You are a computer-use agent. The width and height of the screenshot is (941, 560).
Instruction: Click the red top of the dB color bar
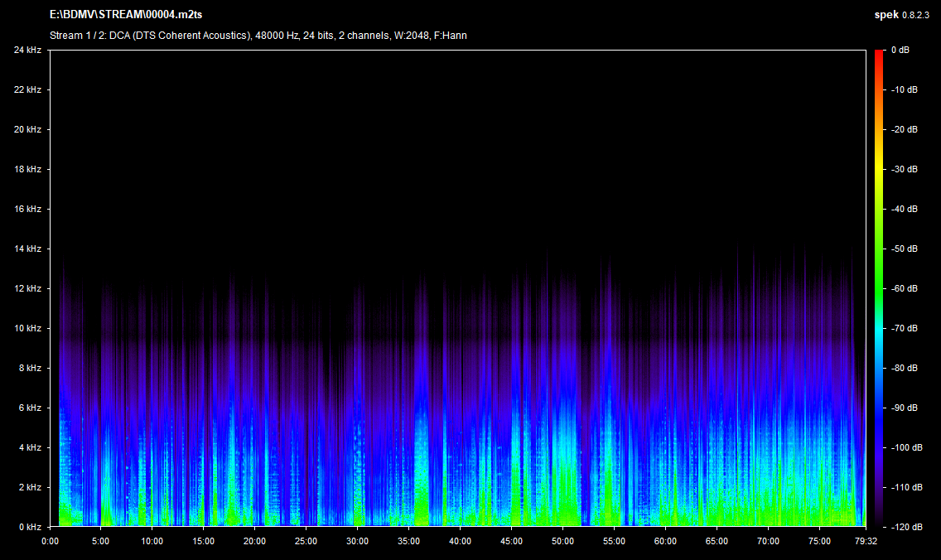point(878,55)
